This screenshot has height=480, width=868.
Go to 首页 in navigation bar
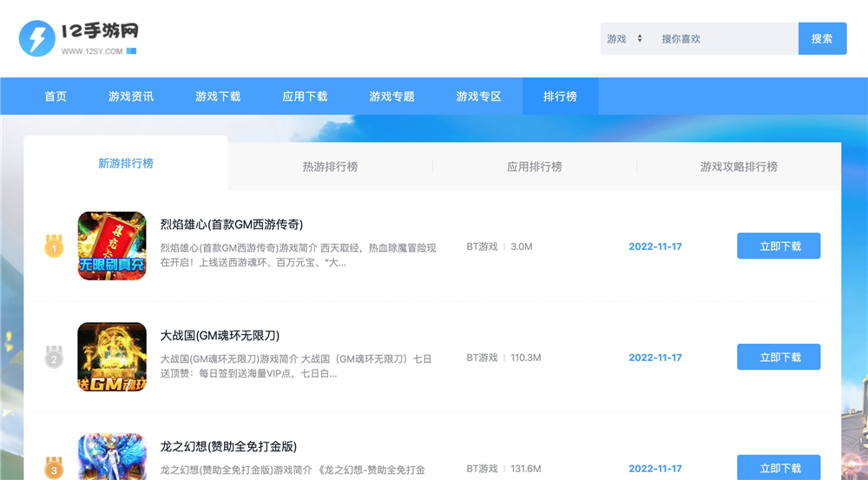pos(56,96)
